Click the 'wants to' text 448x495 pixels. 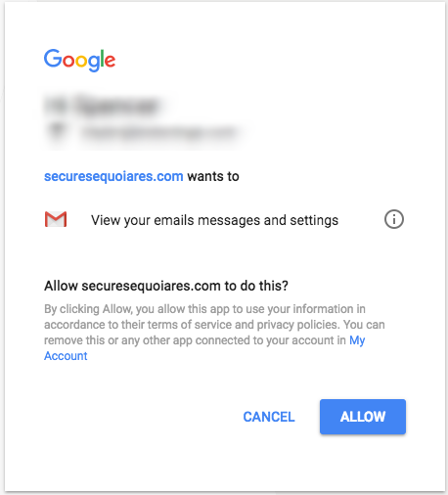(213, 176)
